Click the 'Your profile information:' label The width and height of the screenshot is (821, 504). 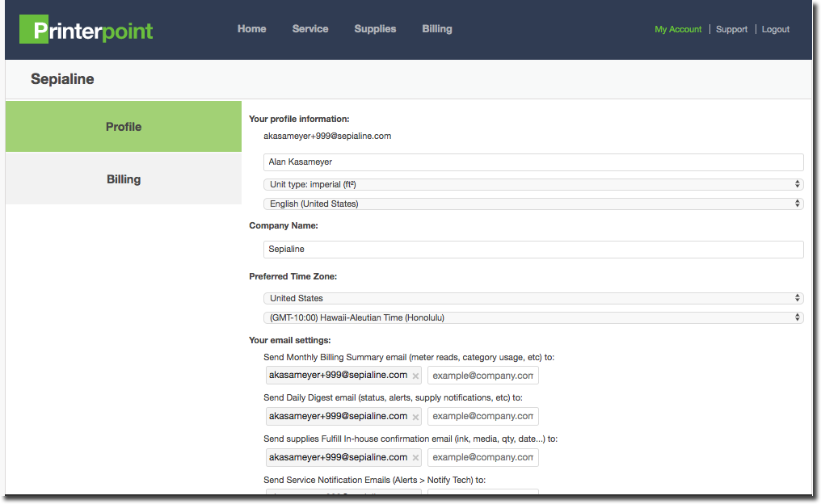(x=299, y=119)
